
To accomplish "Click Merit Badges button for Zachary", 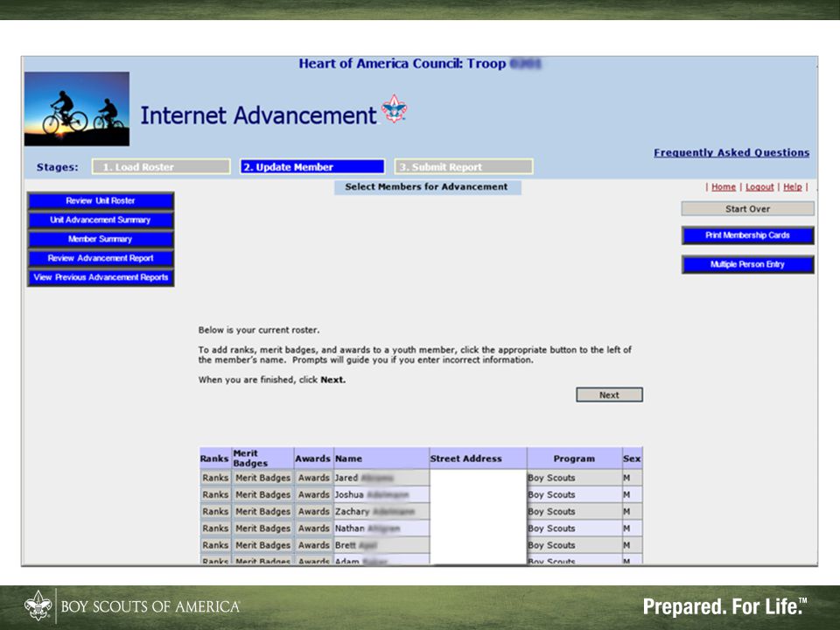I will tap(262, 512).
